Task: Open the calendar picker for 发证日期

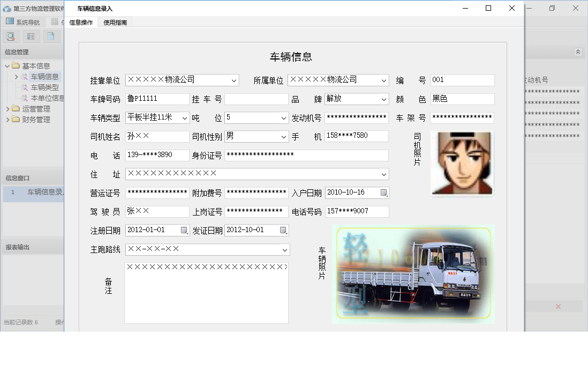Action: [283, 231]
